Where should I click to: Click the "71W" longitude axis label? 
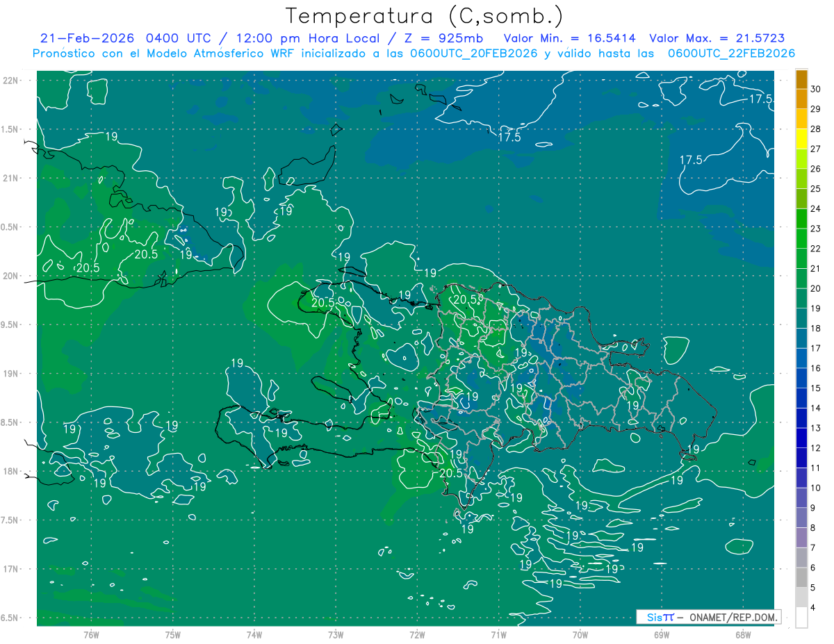click(x=498, y=635)
